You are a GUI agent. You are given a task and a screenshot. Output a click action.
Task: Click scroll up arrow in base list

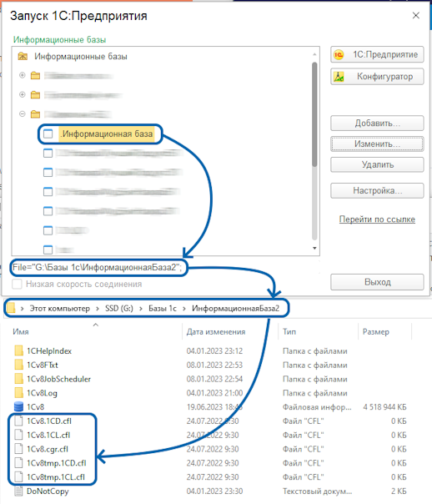tap(314, 54)
